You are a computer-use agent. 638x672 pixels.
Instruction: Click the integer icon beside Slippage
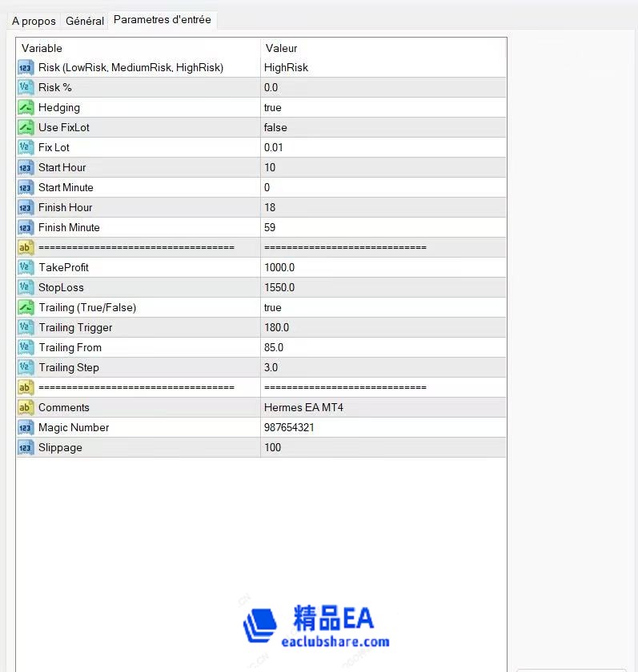[26, 447]
